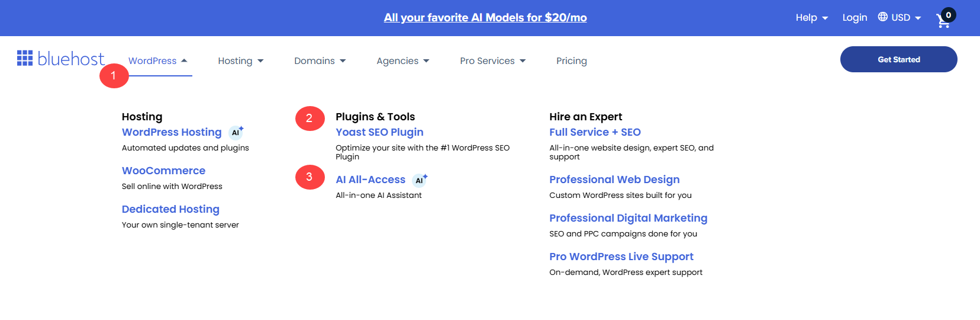Open the Yoast SEO Plugin link

pyautogui.click(x=379, y=132)
